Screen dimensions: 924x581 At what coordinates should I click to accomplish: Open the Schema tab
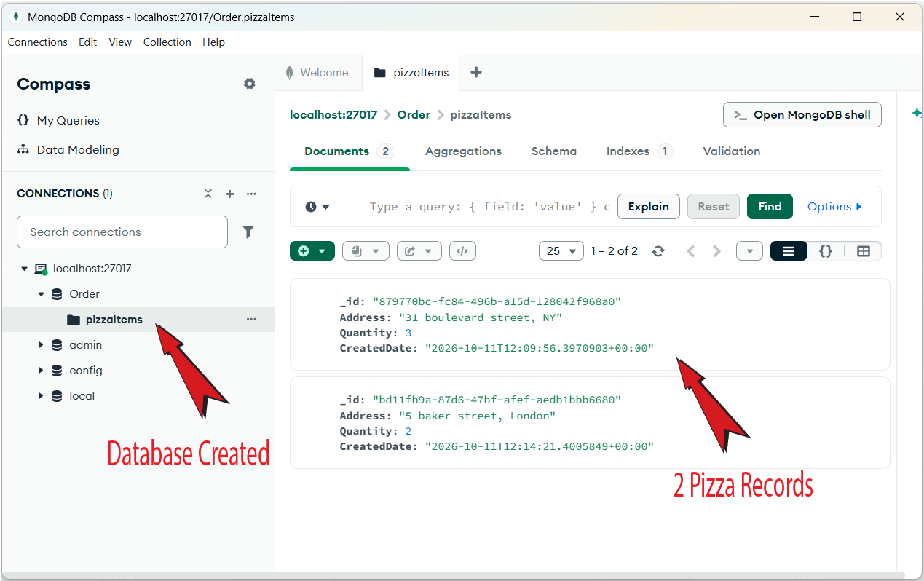[554, 151]
